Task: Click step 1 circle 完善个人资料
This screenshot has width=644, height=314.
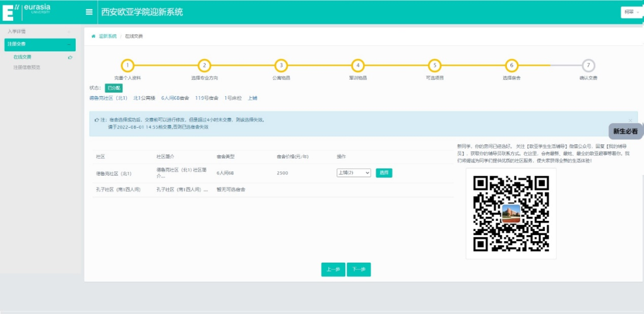Action: [128, 66]
